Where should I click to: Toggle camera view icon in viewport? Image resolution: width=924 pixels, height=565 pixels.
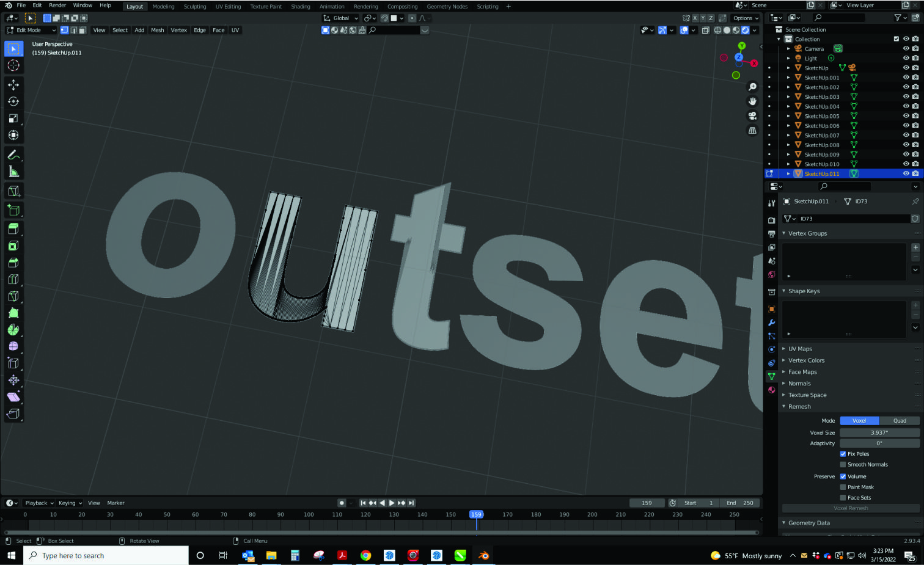click(752, 116)
